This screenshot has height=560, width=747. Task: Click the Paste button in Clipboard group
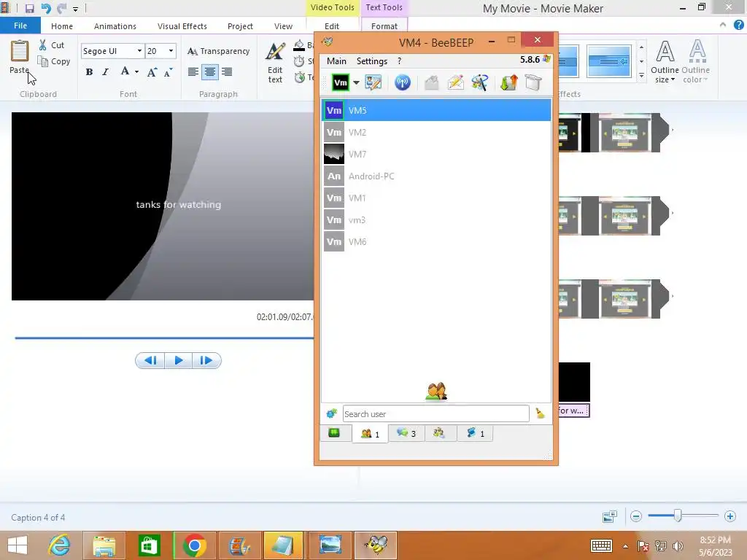tap(20, 57)
